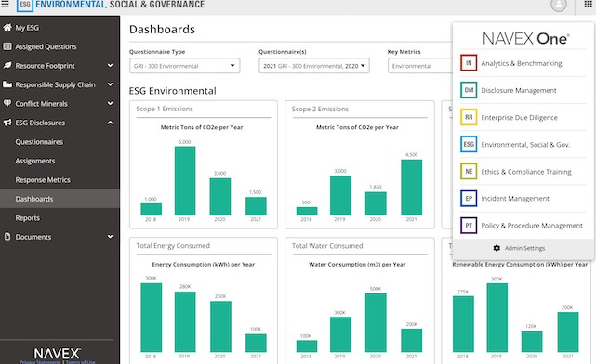Click the 2019 bar in Scope 1 Emissions
This screenshot has width=596, height=364.
pyautogui.click(x=185, y=181)
